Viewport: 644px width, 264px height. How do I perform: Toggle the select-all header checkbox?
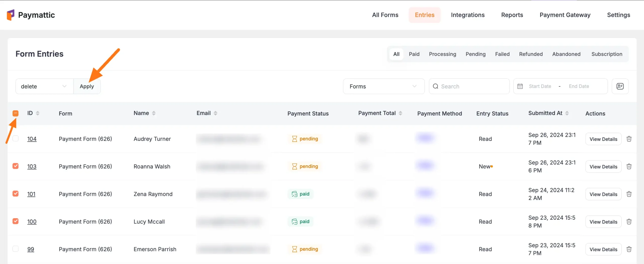coord(16,113)
